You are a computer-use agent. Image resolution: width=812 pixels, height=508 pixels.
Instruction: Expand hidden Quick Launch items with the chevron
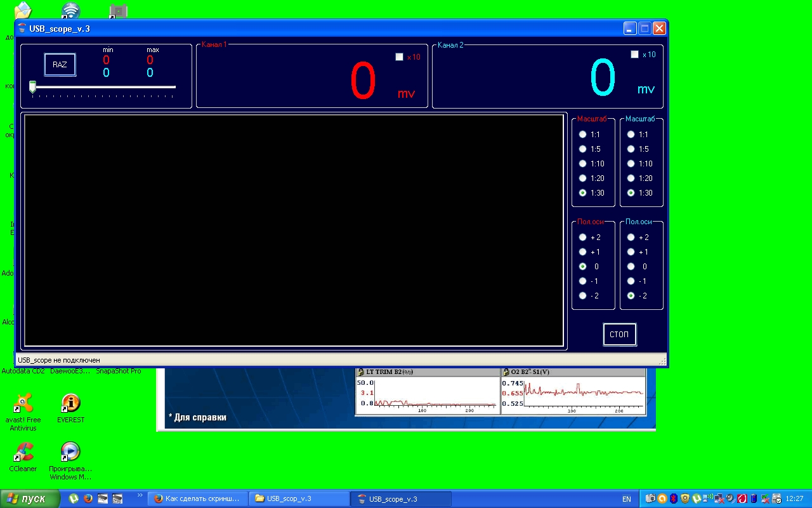click(140, 495)
